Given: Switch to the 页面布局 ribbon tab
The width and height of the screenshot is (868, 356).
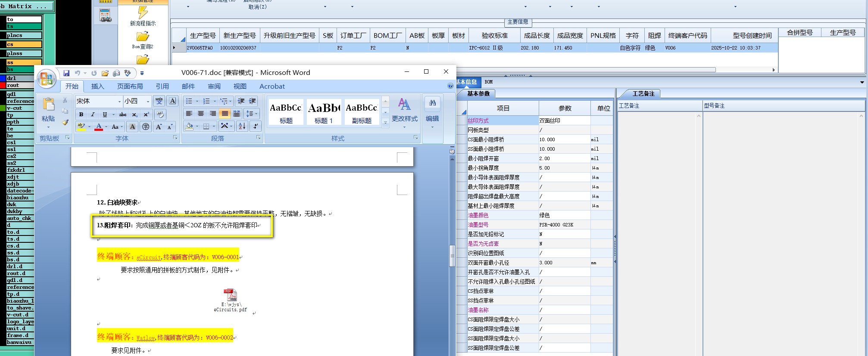Looking at the screenshot, I should [x=130, y=86].
